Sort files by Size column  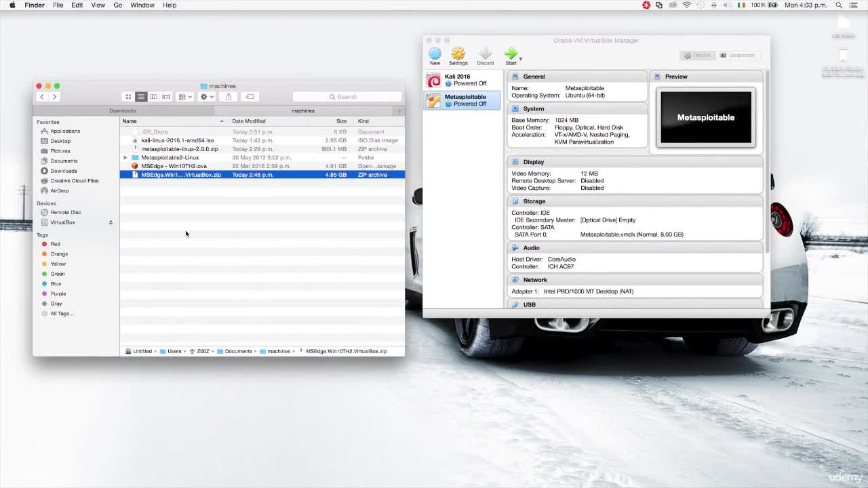coord(330,121)
